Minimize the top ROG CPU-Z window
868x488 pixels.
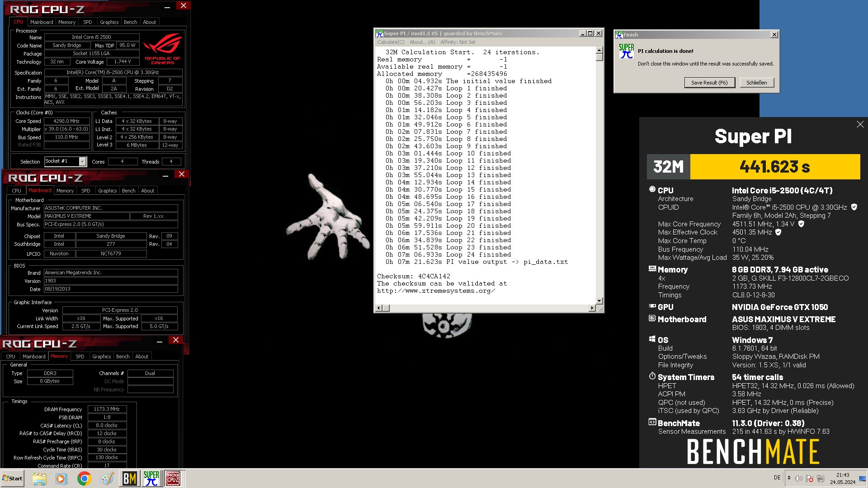click(x=167, y=6)
